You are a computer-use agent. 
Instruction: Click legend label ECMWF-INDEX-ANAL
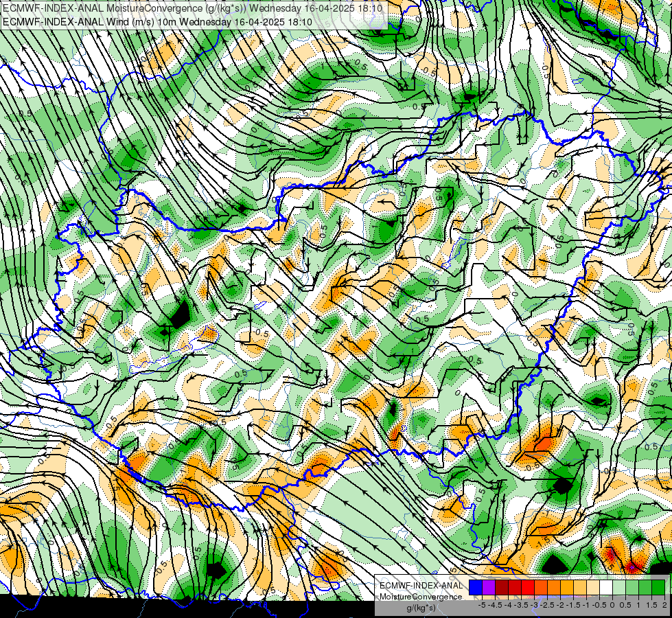click(x=421, y=586)
